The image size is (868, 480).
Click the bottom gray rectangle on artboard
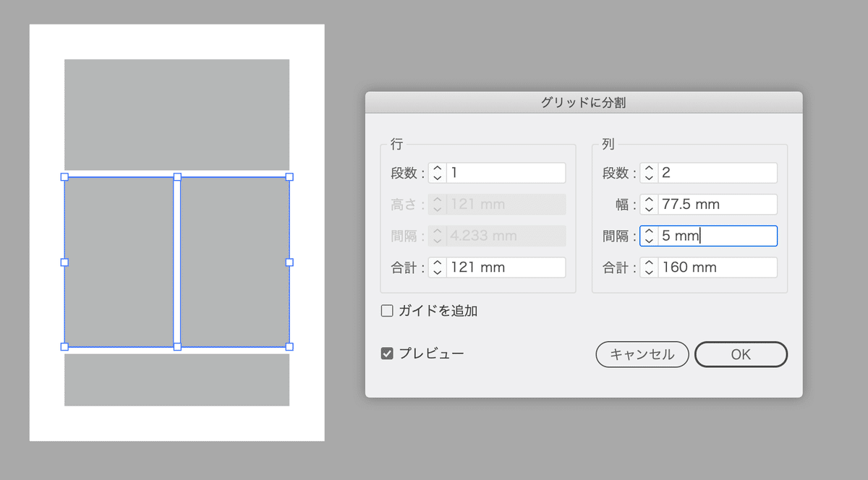pyautogui.click(x=176, y=380)
